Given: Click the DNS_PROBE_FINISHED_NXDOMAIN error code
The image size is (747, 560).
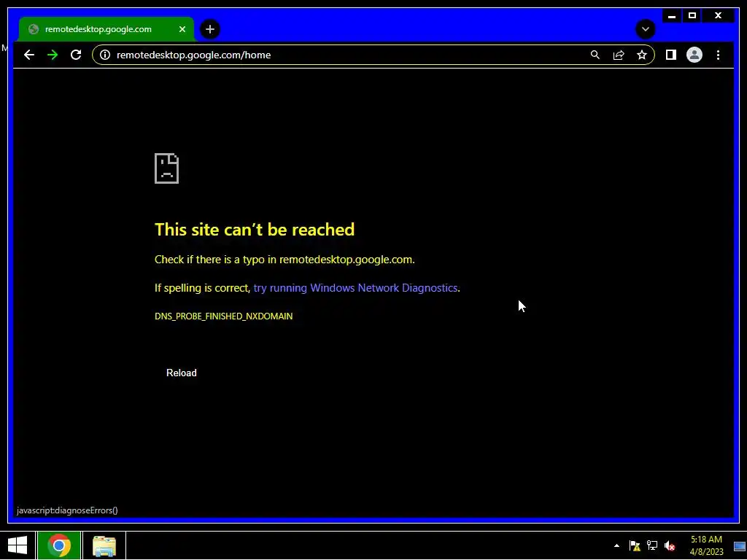Looking at the screenshot, I should coord(223,316).
